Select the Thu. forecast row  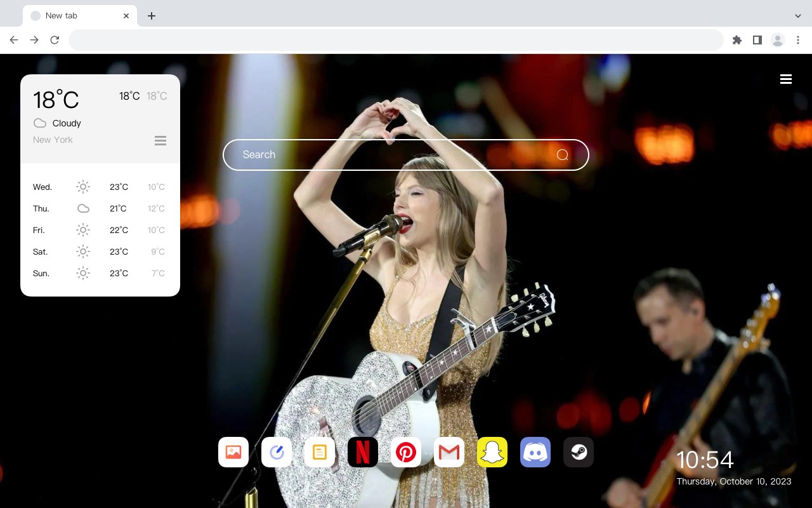[x=100, y=208]
